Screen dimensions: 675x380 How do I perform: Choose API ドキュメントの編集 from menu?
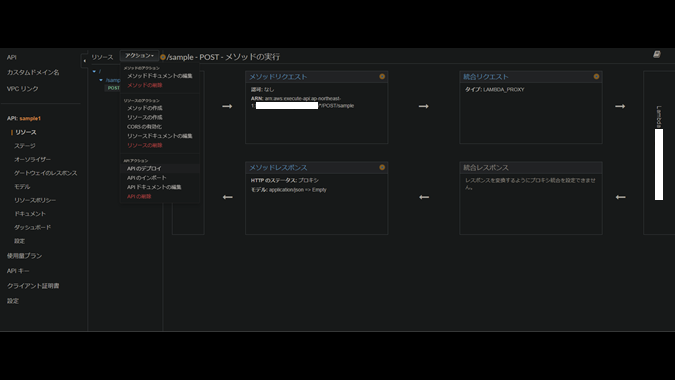point(154,187)
